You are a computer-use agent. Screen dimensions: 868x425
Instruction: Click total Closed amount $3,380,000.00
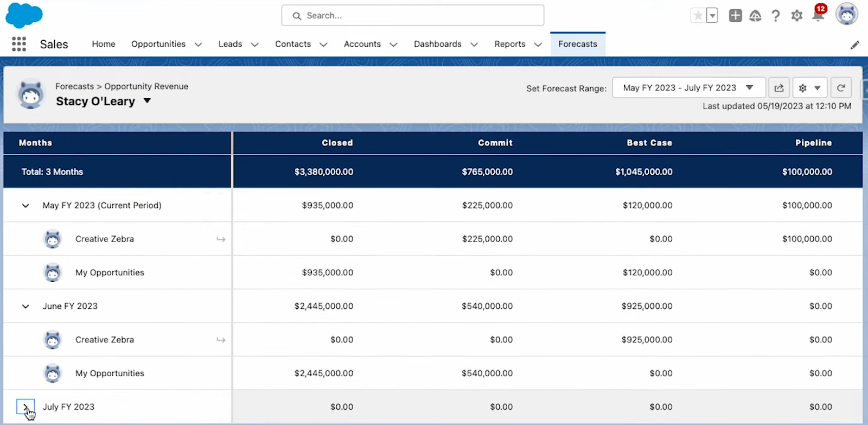(324, 172)
